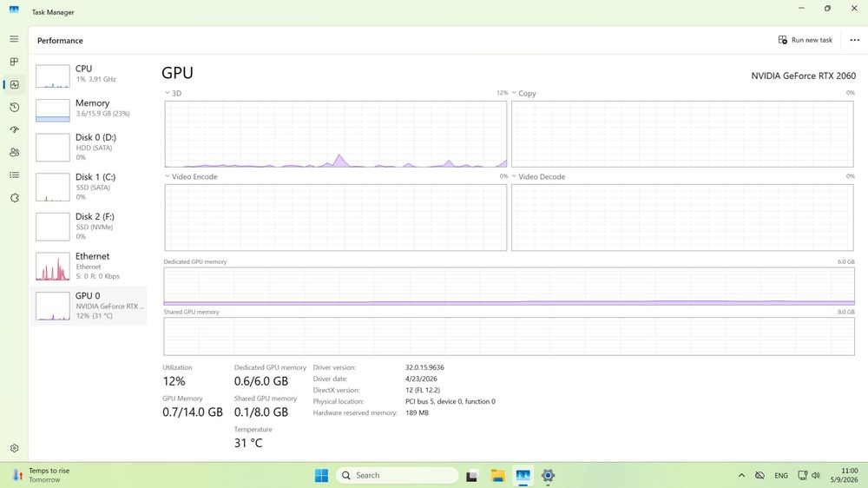Select Disk 2 (F:) entry
This screenshot has width=868, height=488.
89,226
